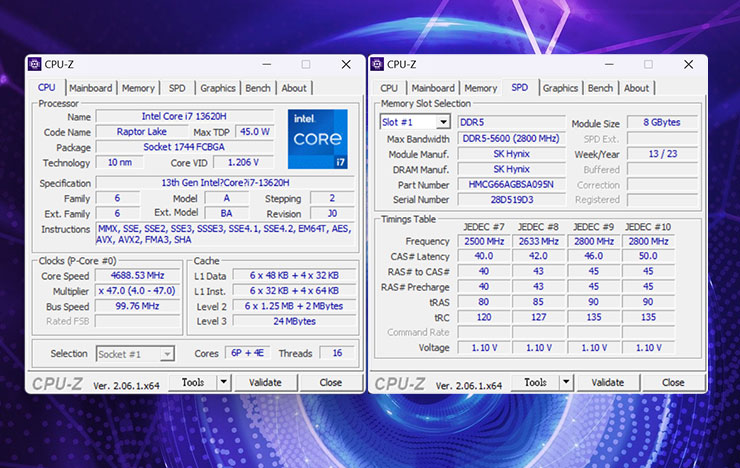
Task: Click CPU-Z app icon in right window title bar
Action: 377,64
